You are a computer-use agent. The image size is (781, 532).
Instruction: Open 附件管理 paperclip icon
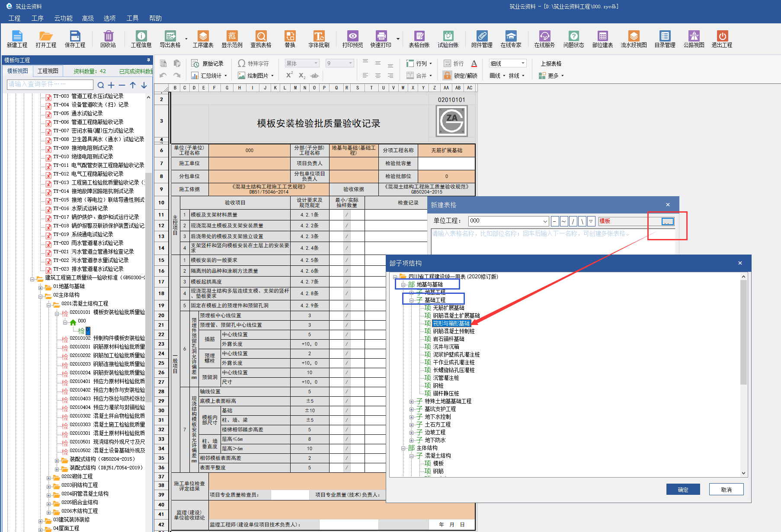tap(482, 39)
